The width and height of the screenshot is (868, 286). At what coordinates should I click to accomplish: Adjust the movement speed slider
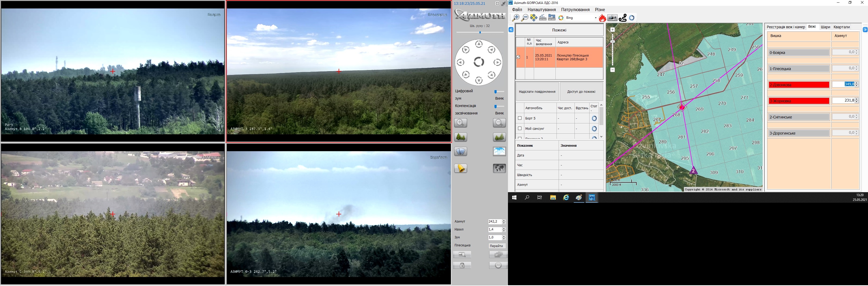(480, 32)
